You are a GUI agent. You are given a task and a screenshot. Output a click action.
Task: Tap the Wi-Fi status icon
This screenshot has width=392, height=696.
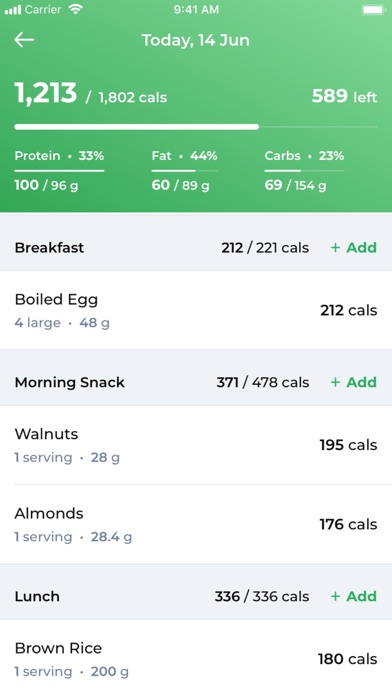click(x=76, y=10)
